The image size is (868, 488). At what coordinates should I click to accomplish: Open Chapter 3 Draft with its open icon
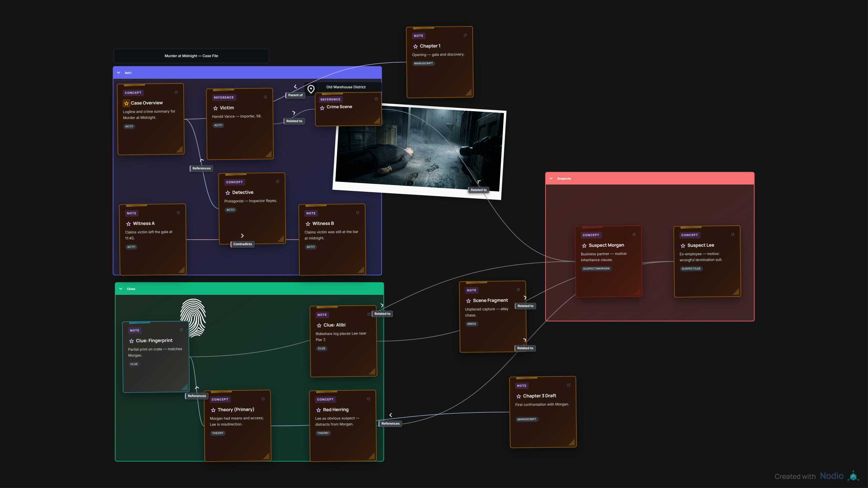click(569, 385)
